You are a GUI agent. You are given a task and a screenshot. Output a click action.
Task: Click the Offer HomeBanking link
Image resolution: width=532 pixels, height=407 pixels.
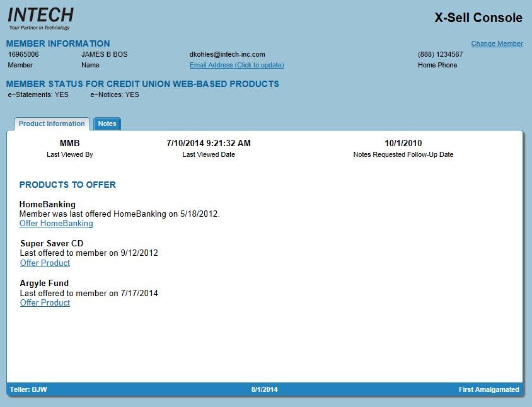(56, 224)
